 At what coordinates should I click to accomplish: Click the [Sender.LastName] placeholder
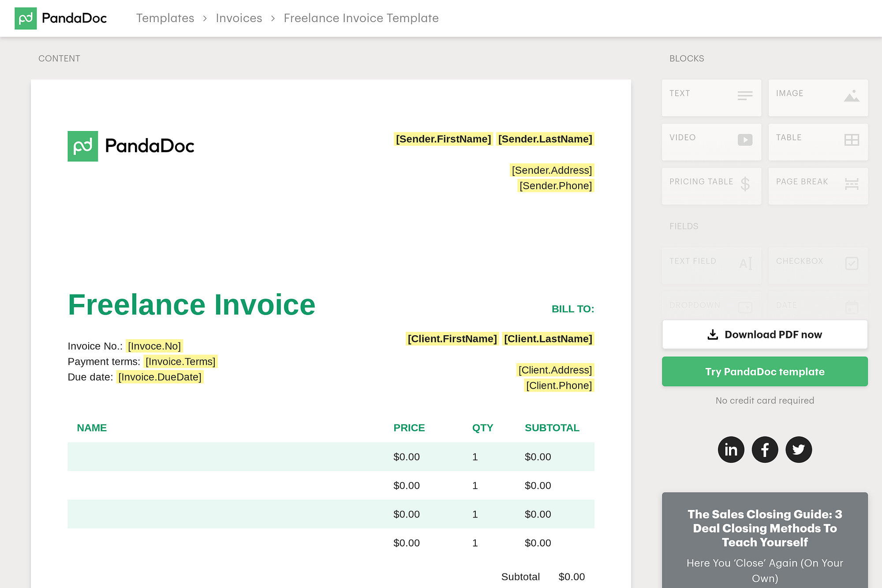(x=545, y=139)
